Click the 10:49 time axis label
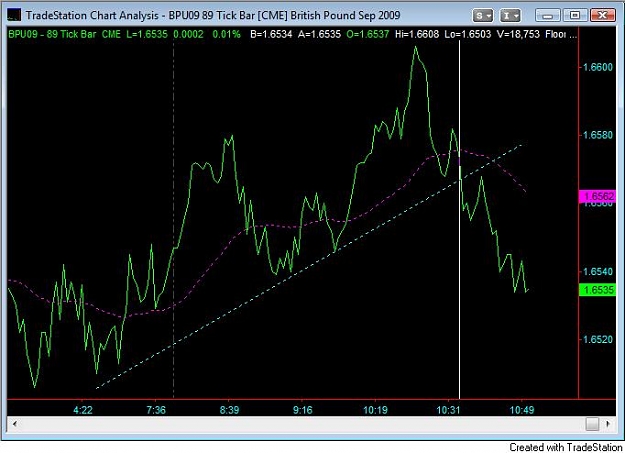625x453 pixels. point(522,410)
